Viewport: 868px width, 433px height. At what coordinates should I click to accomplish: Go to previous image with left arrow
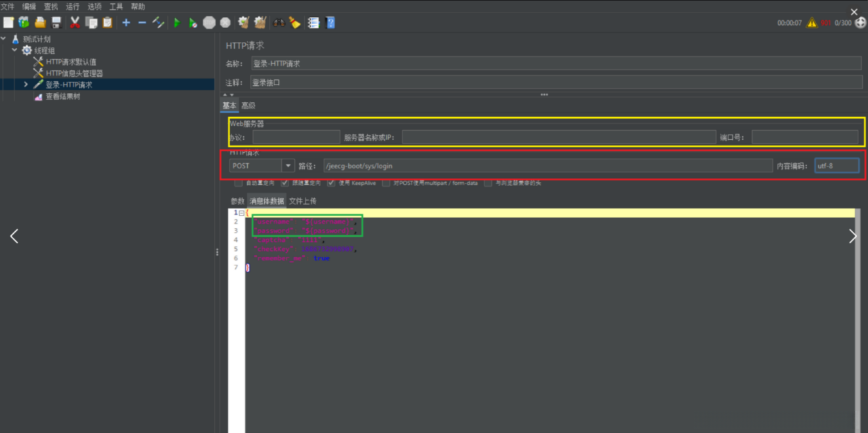(x=14, y=236)
